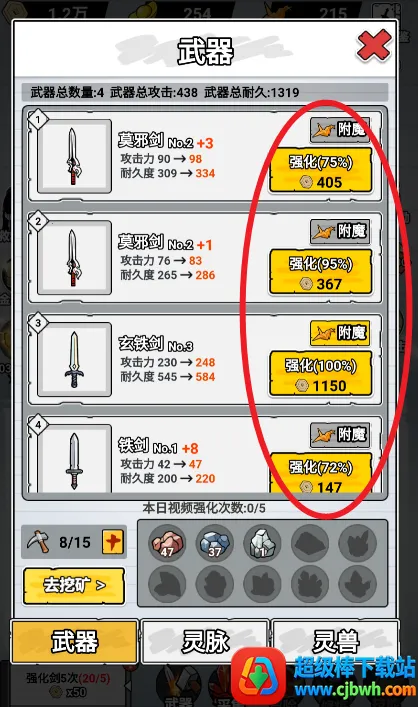Click the pickaxe icon beside 8/15
The width and height of the screenshot is (418, 707).
click(x=38, y=542)
